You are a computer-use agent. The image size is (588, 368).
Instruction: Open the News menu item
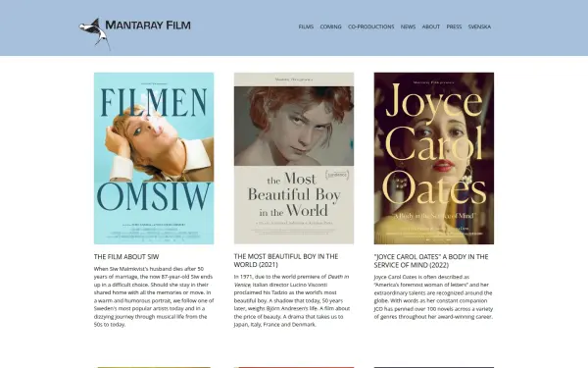point(408,26)
